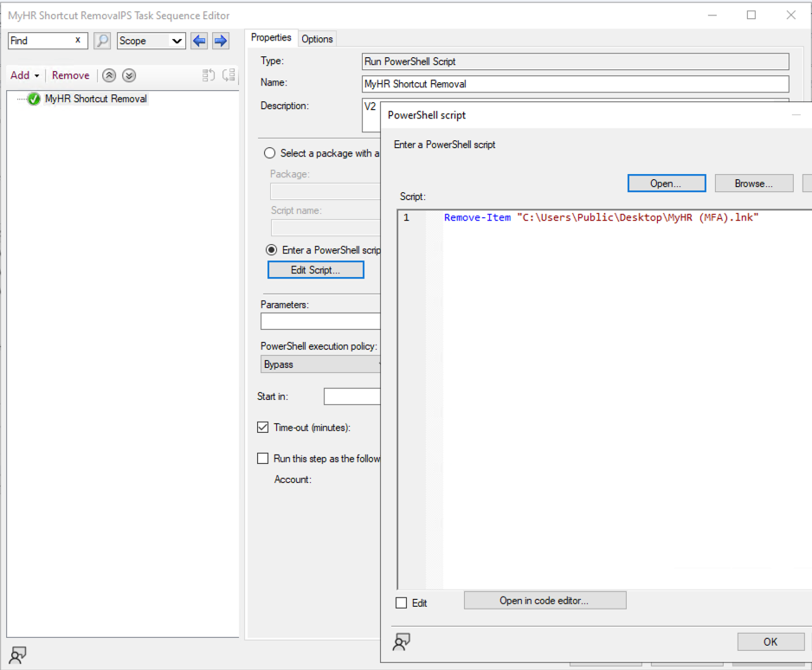
Task: Move step down with the down chevron
Action: pos(129,75)
